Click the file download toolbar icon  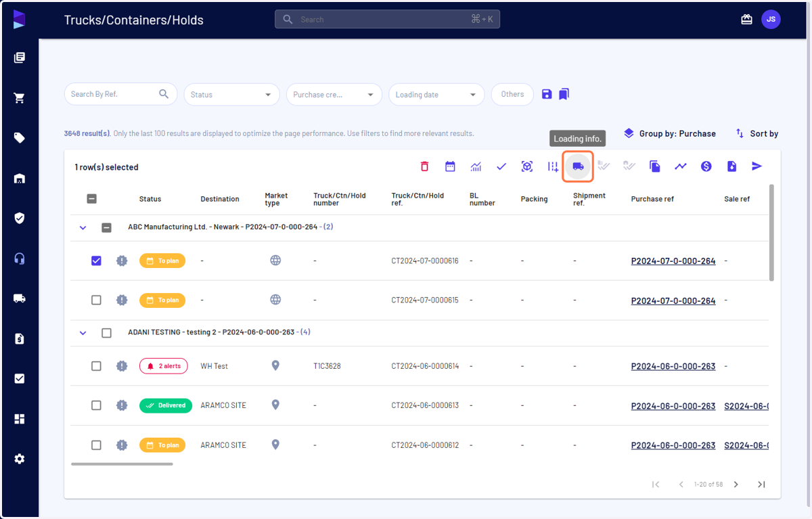tap(731, 166)
